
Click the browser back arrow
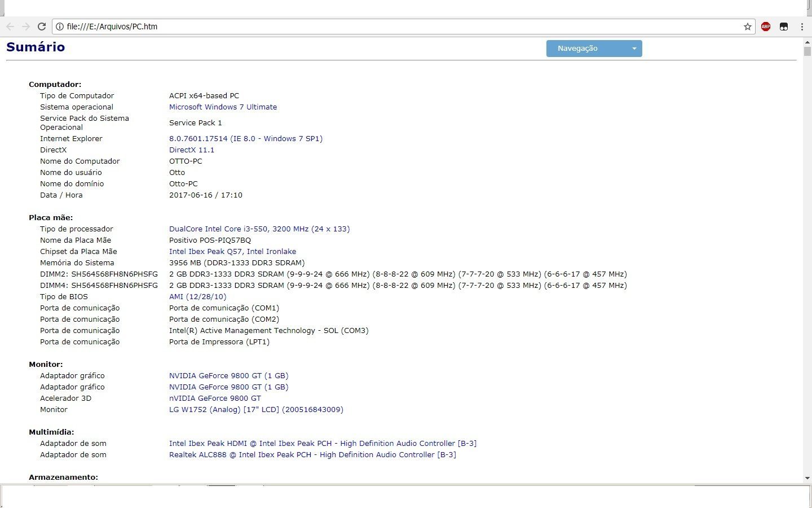pyautogui.click(x=10, y=27)
